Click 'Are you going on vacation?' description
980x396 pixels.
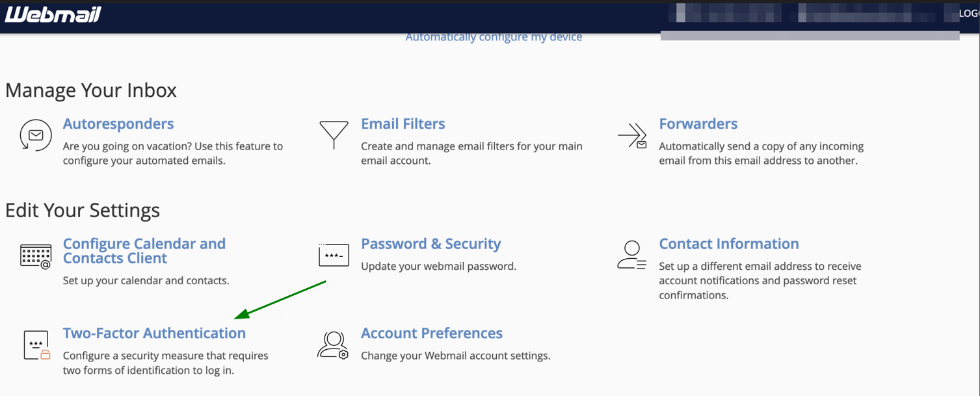(x=173, y=153)
